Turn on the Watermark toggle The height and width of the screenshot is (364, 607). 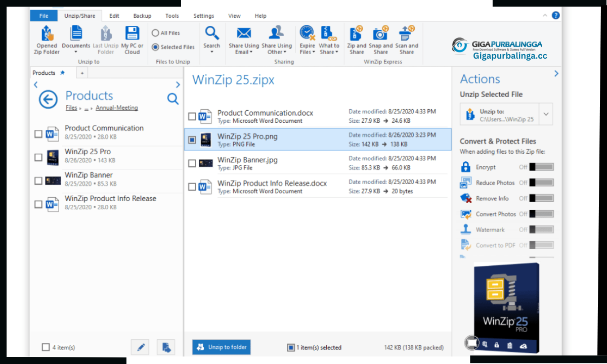click(541, 230)
